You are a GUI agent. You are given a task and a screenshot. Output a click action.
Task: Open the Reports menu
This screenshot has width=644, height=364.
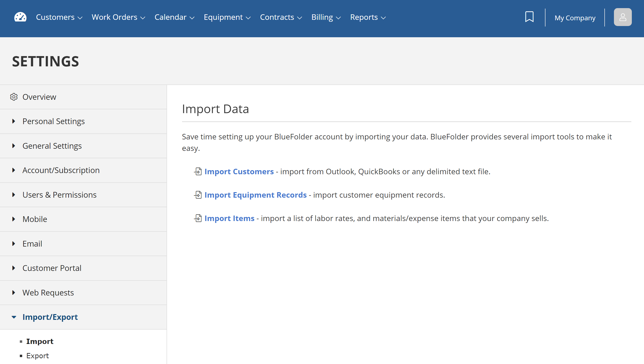368,17
